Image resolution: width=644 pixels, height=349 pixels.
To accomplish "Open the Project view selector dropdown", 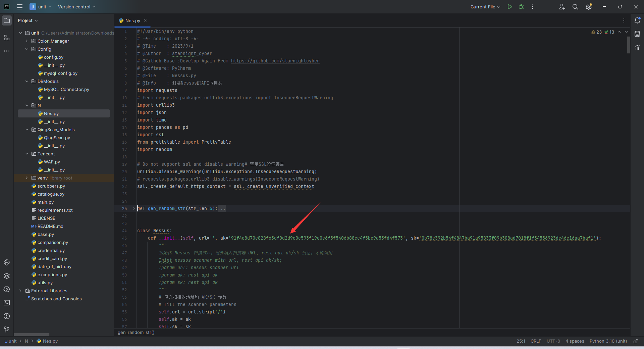I will point(28,20).
